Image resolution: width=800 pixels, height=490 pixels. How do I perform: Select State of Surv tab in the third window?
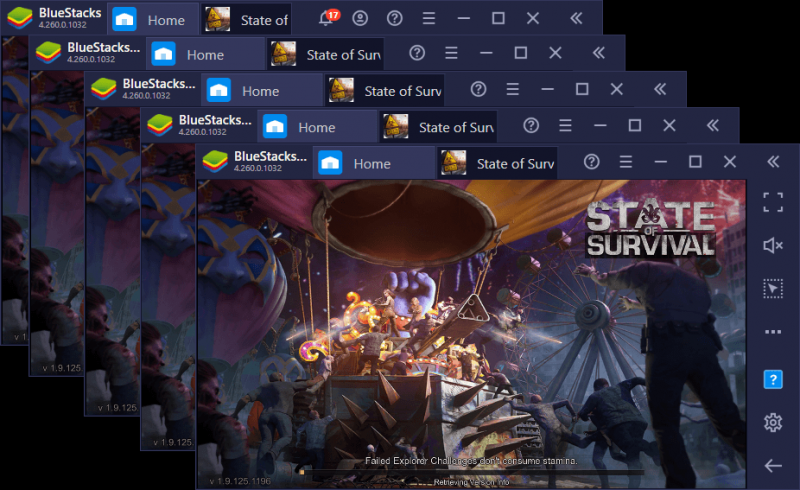pos(384,90)
